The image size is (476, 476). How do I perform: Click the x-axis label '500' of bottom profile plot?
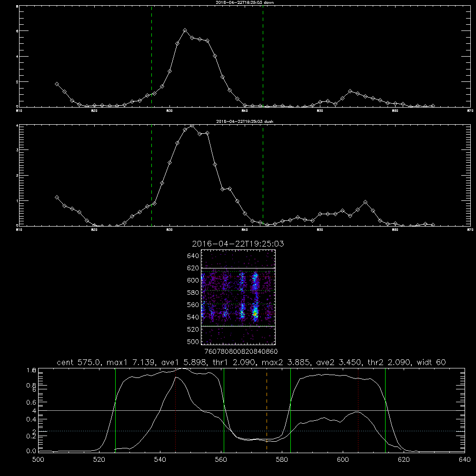click(38, 460)
